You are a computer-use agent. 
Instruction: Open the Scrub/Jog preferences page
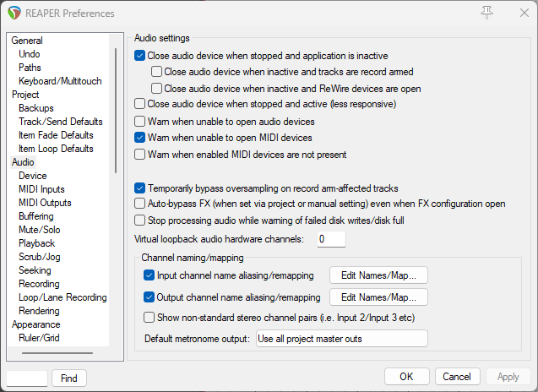(x=40, y=257)
